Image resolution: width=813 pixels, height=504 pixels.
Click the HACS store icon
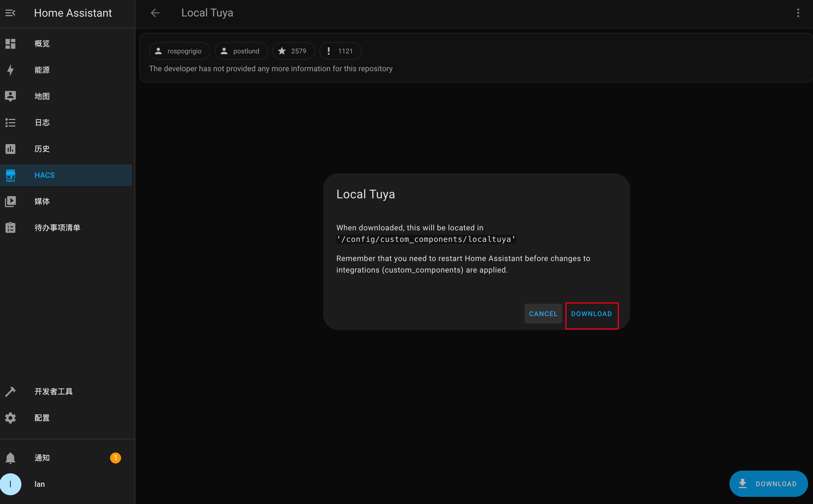click(10, 175)
